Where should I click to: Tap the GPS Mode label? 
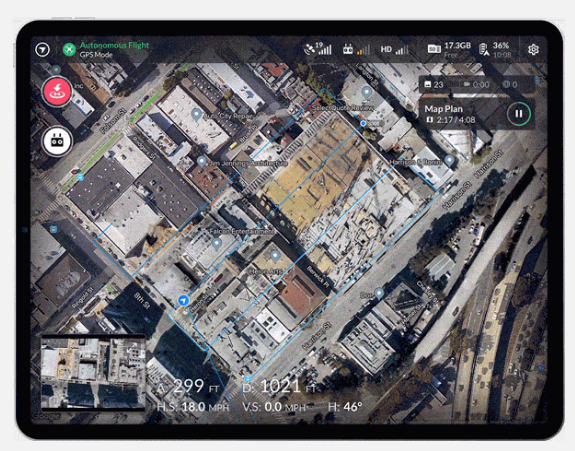tap(96, 55)
